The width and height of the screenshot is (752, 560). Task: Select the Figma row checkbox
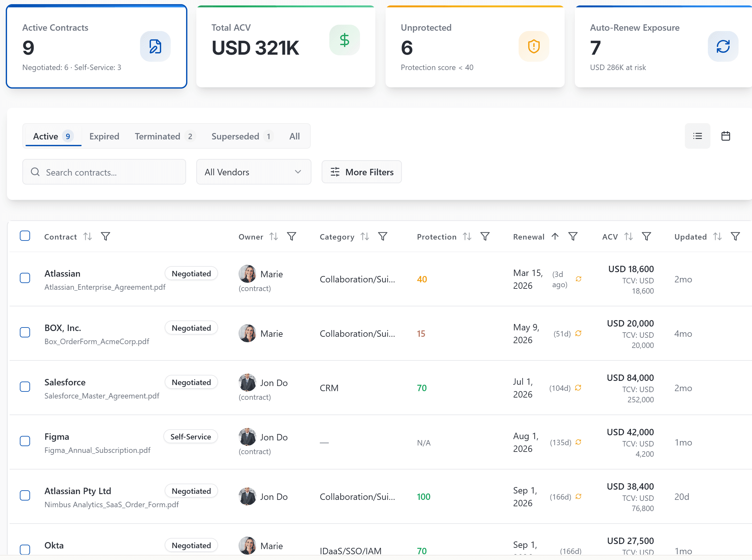pos(25,441)
